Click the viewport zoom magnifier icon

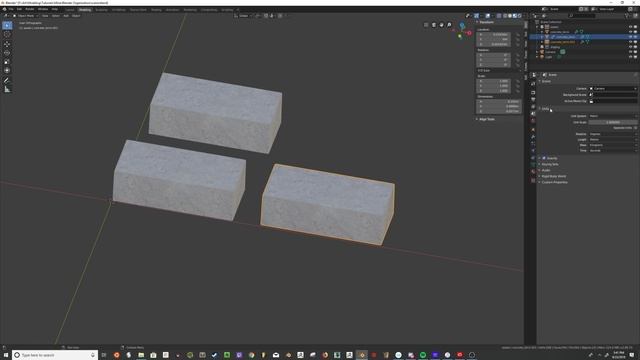tap(449, 25)
